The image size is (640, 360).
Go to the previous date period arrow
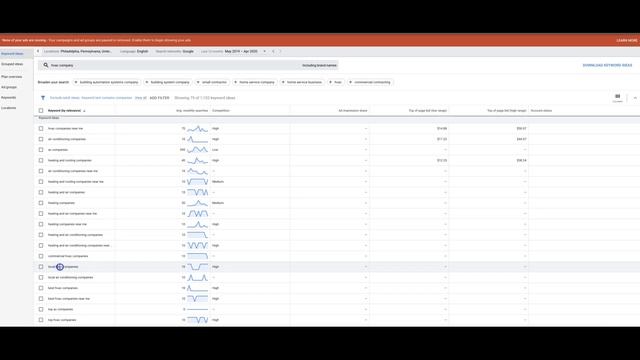[273, 51]
